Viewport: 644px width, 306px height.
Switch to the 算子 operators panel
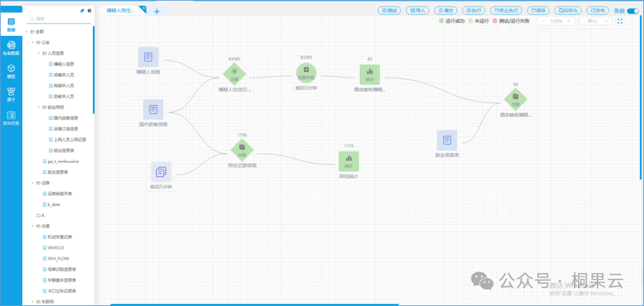(x=11, y=94)
